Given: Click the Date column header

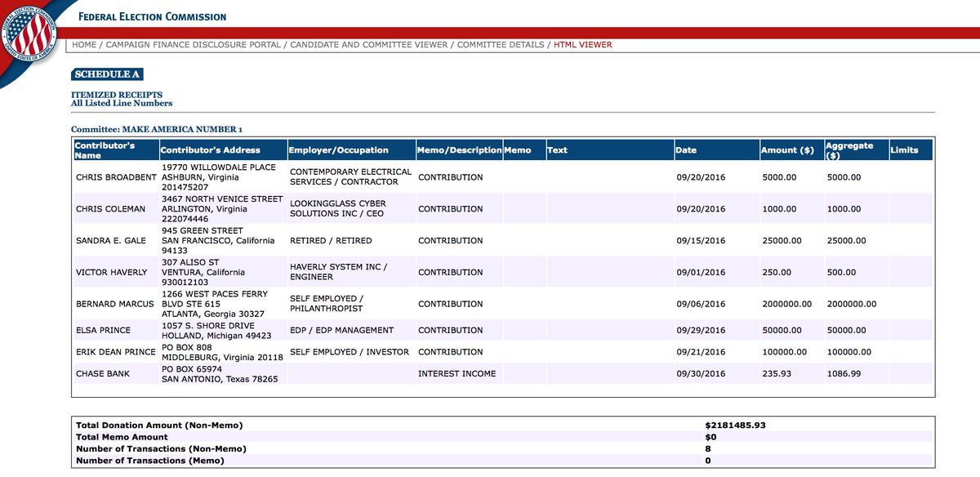Looking at the screenshot, I should (x=716, y=149).
